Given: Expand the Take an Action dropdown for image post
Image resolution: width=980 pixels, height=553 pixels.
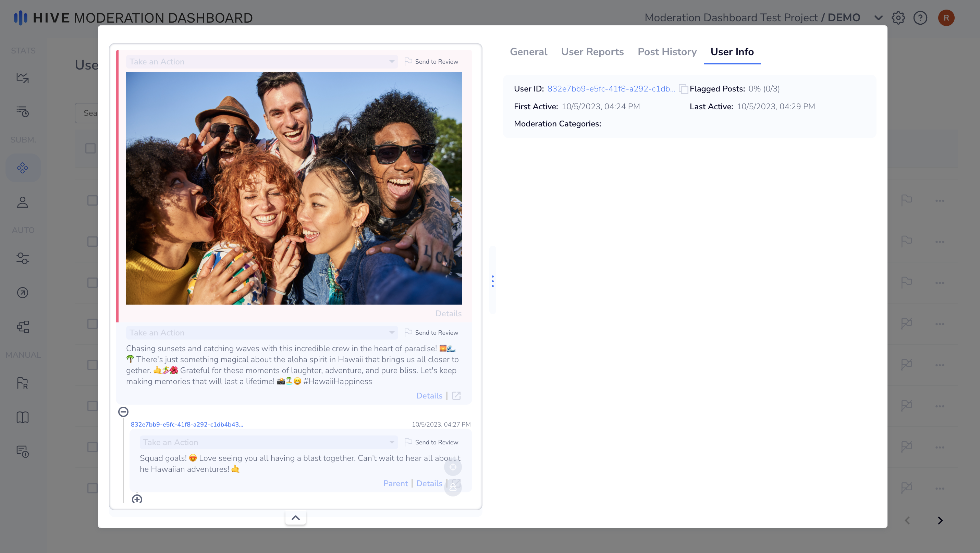Looking at the screenshot, I should tap(261, 61).
